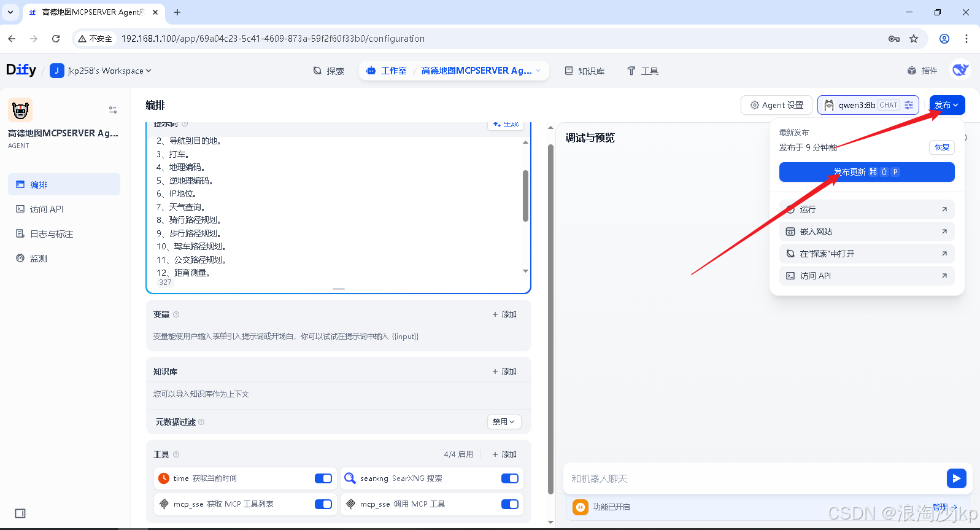Click the time tool clock icon
The image size is (980, 530).
tap(164, 478)
